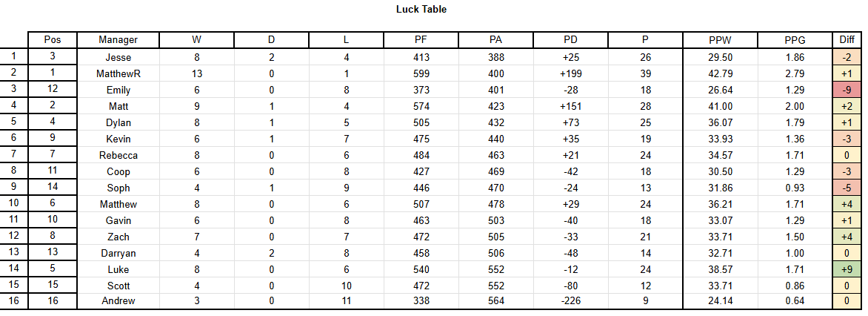Click Jesse's name cell

tap(118, 57)
